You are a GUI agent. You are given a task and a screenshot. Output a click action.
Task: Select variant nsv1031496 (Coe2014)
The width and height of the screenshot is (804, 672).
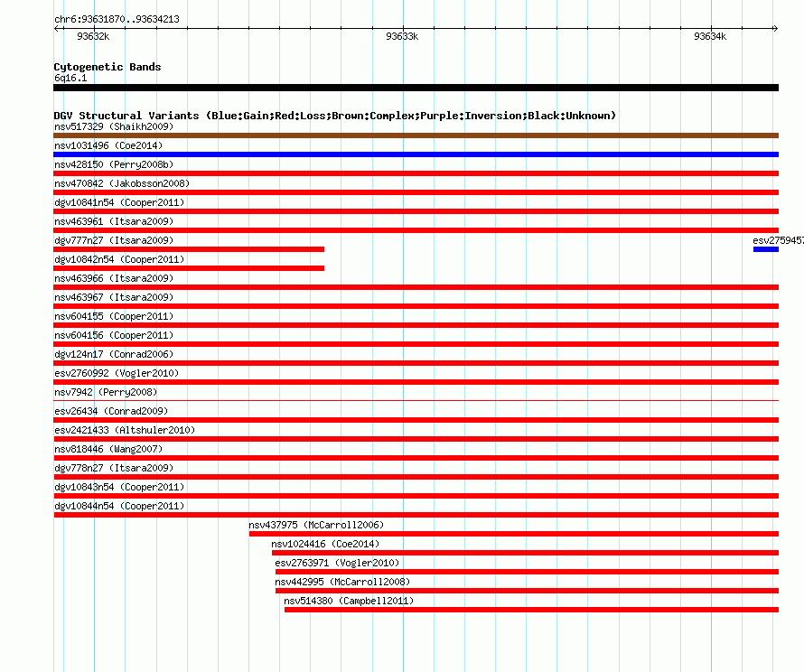point(108,145)
